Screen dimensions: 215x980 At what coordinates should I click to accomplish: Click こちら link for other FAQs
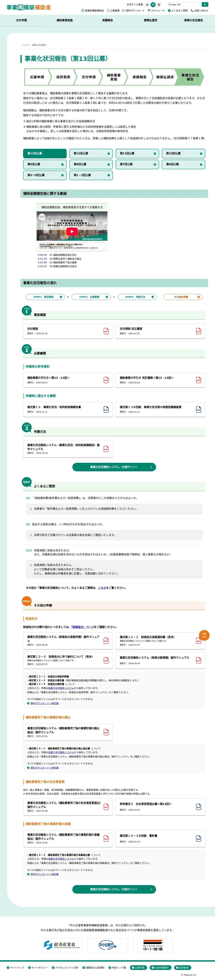(102, 588)
